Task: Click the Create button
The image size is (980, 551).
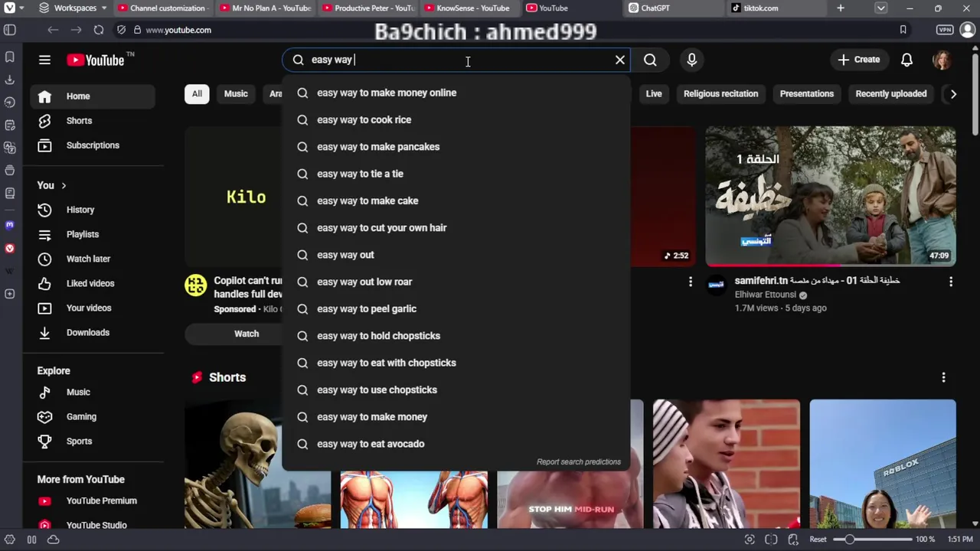Action: (858, 60)
